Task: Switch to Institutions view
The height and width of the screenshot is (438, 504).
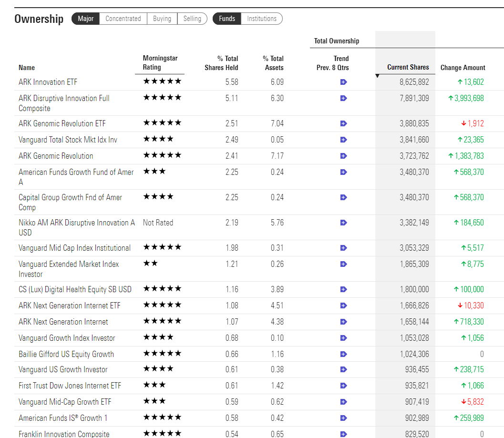Action: point(262,19)
